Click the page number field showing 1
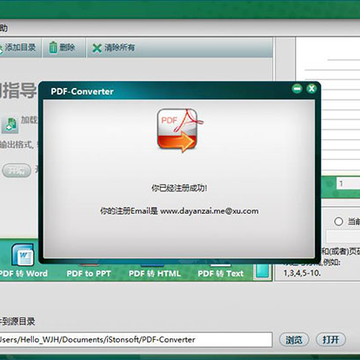 point(348,183)
